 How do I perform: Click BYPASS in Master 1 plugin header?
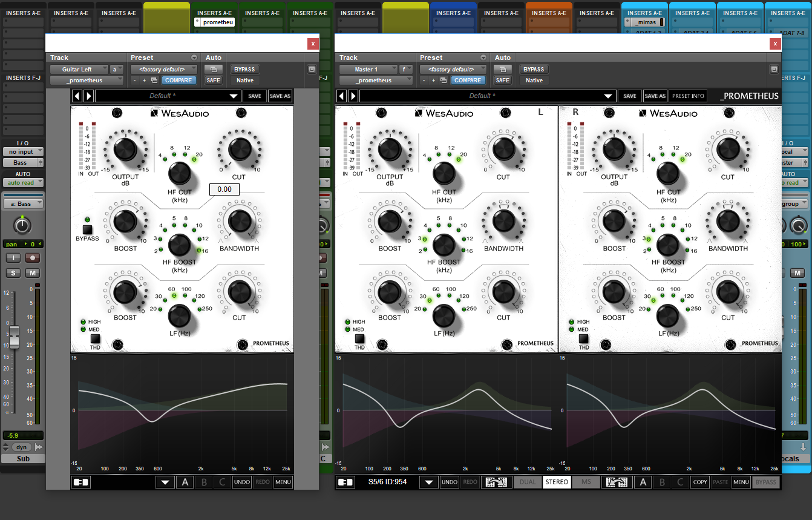click(534, 69)
